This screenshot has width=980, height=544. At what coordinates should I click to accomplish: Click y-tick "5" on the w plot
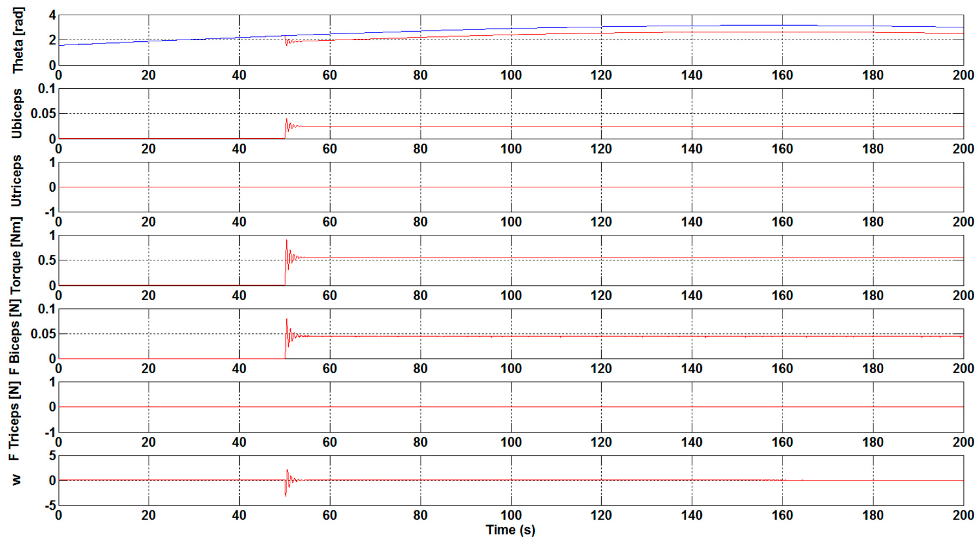click(x=53, y=455)
